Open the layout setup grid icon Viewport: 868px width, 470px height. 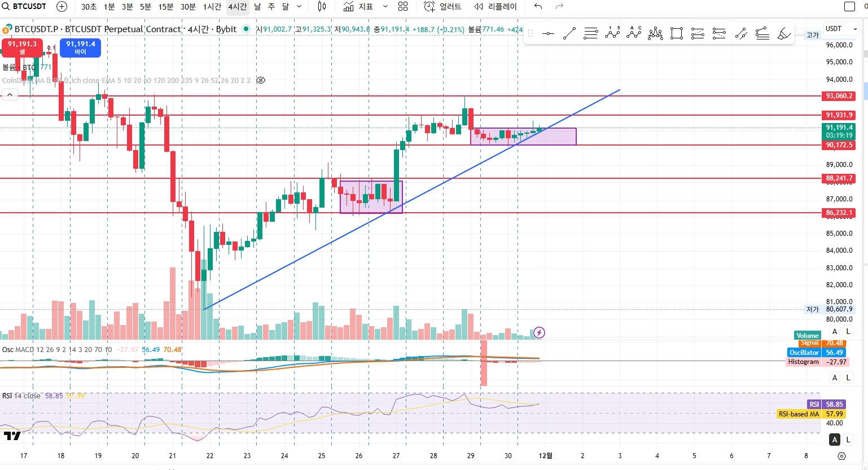[403, 7]
